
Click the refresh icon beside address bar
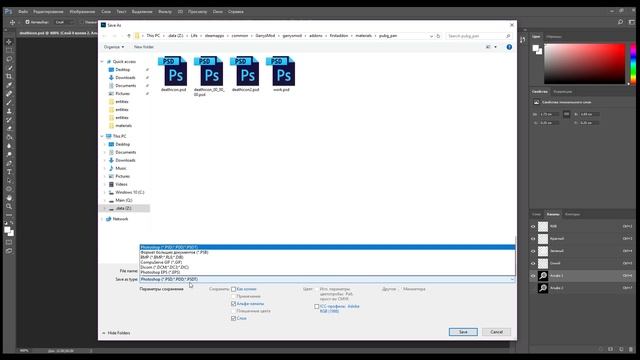(438, 36)
